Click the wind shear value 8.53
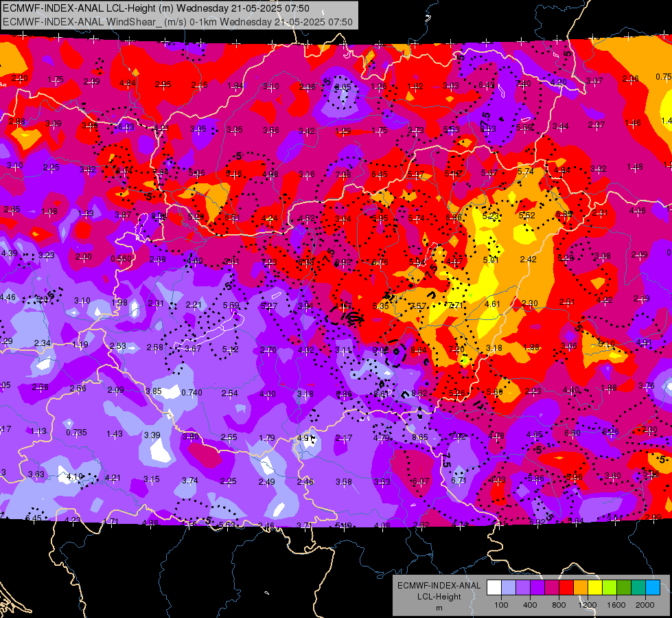The height and width of the screenshot is (618, 672). click(x=488, y=128)
